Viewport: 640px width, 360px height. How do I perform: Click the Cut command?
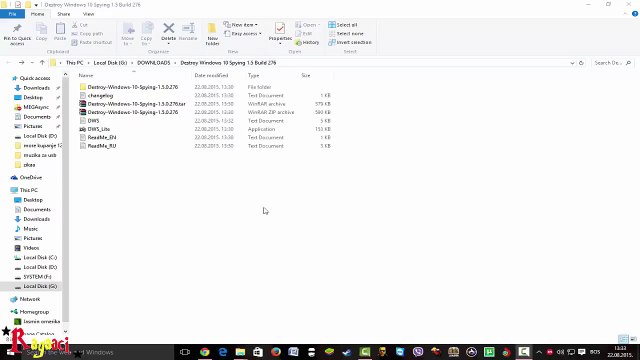coord(80,25)
